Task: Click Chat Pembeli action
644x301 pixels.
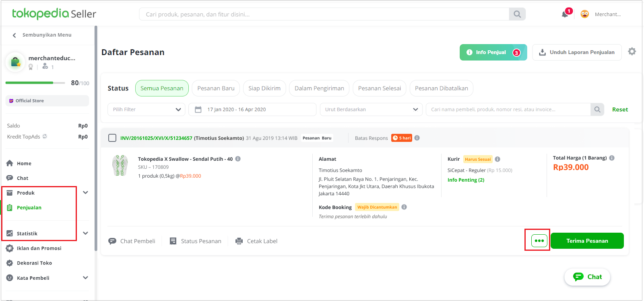Action: (x=132, y=241)
